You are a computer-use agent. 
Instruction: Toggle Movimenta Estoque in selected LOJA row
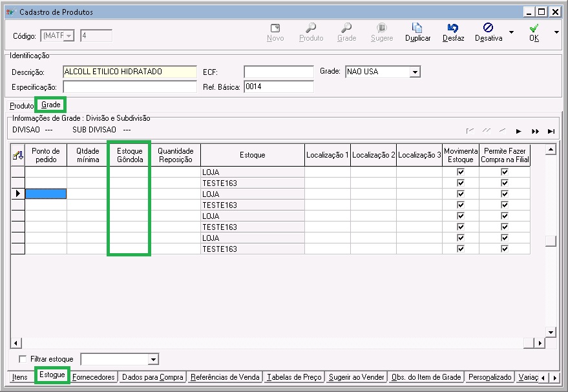[x=461, y=194]
